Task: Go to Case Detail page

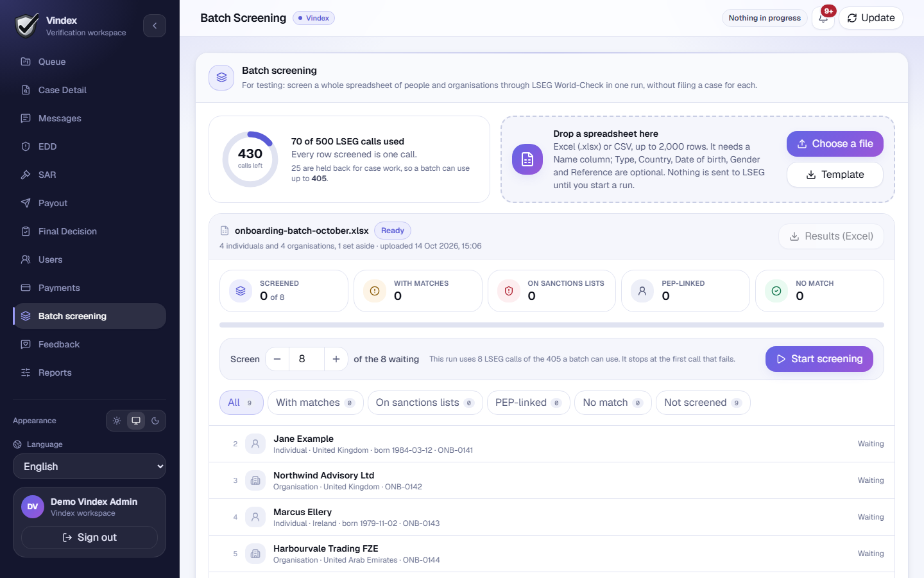Action: (x=89, y=90)
